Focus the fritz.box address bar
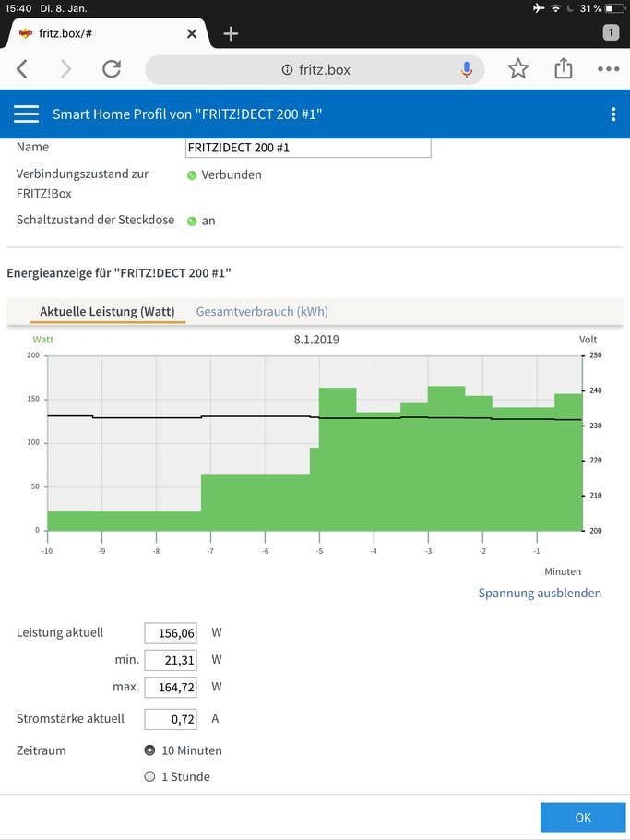630x840 pixels. [315, 69]
